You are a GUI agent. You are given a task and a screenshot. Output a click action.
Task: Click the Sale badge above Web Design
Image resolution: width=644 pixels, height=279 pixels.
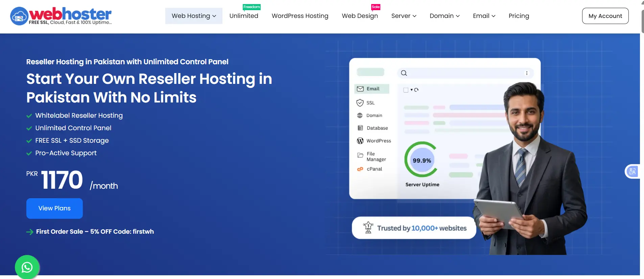[376, 7]
